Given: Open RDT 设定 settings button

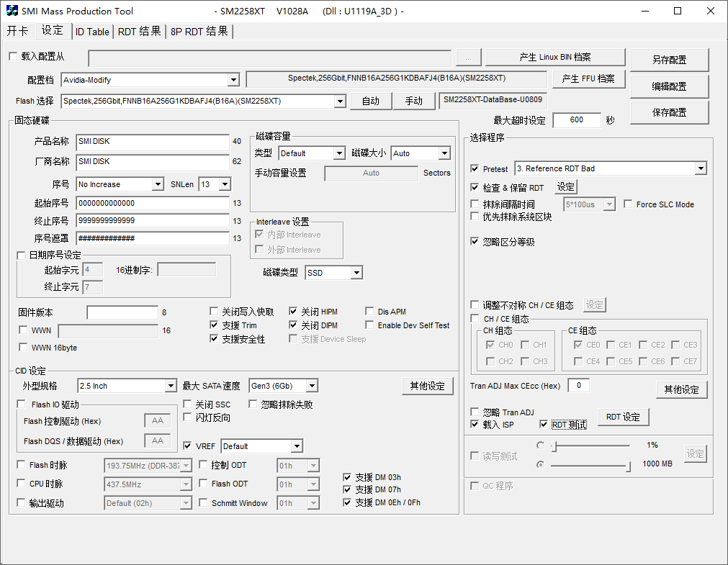Looking at the screenshot, I should click(622, 417).
